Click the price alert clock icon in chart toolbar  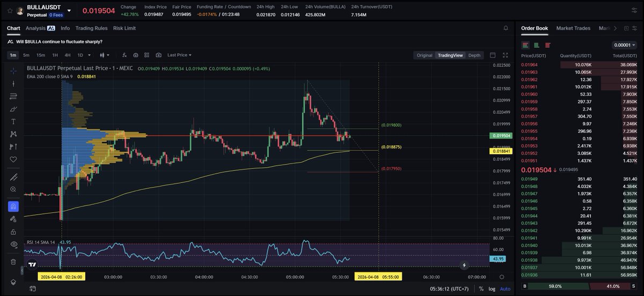[135, 55]
